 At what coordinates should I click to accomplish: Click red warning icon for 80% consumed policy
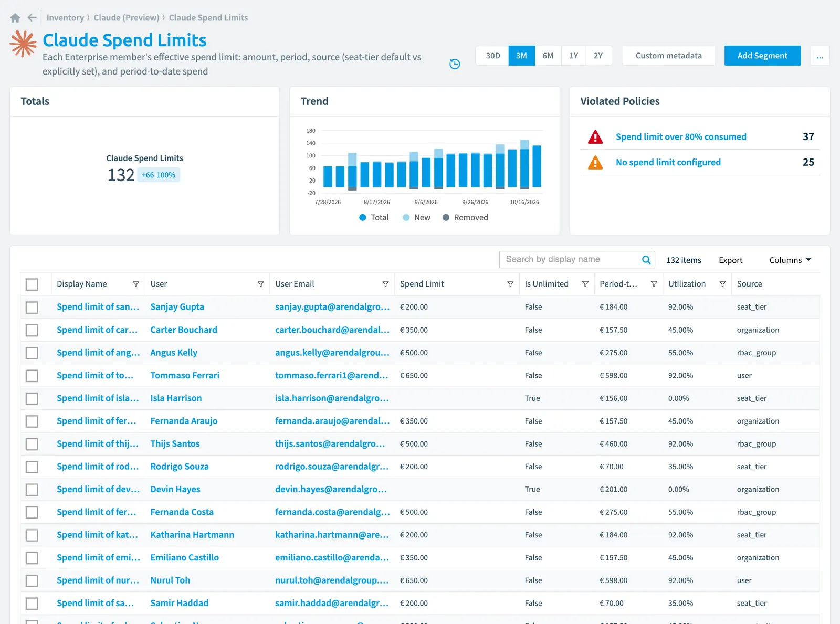click(595, 137)
